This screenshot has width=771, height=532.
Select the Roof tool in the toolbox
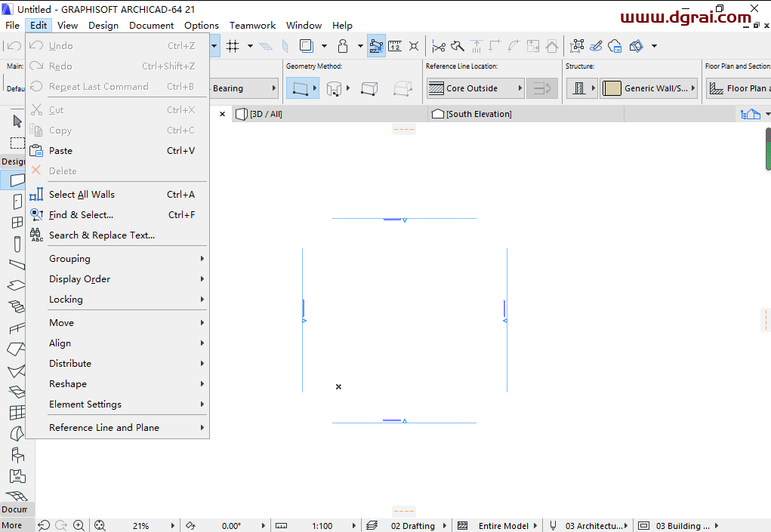(16, 349)
